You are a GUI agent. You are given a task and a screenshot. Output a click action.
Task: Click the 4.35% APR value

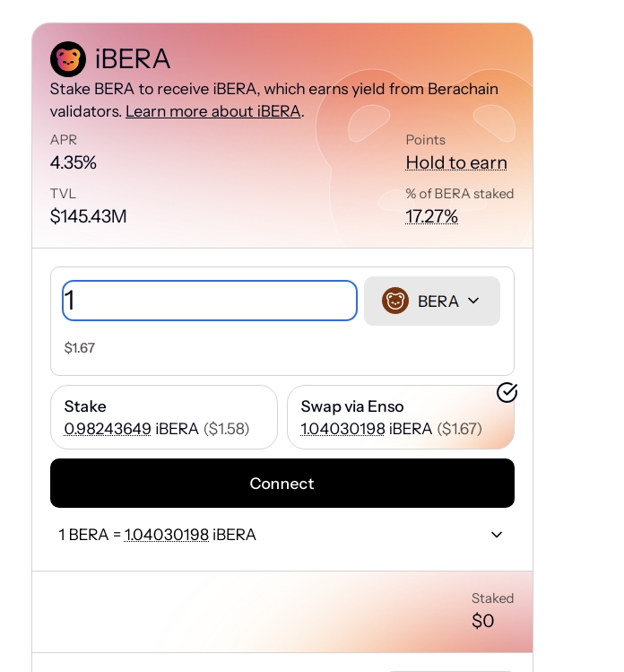74,163
